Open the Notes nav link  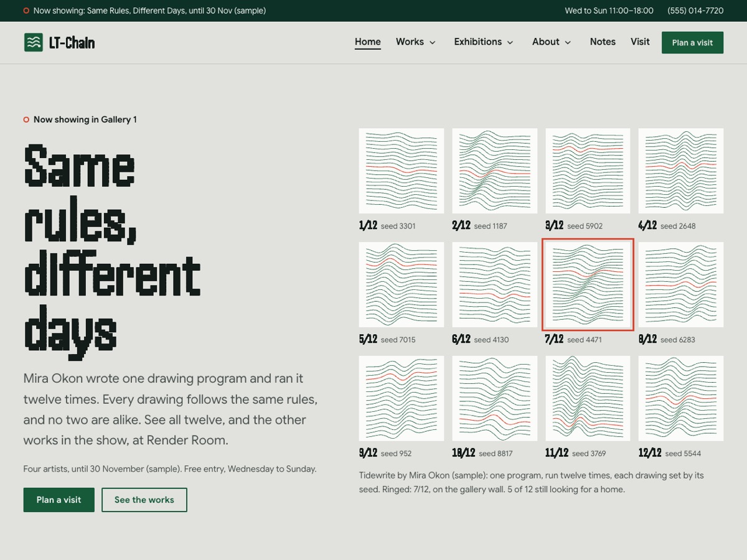(x=603, y=42)
